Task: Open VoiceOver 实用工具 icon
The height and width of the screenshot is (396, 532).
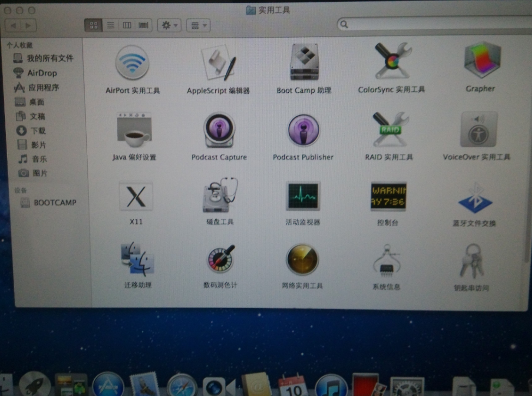Action: [479, 129]
